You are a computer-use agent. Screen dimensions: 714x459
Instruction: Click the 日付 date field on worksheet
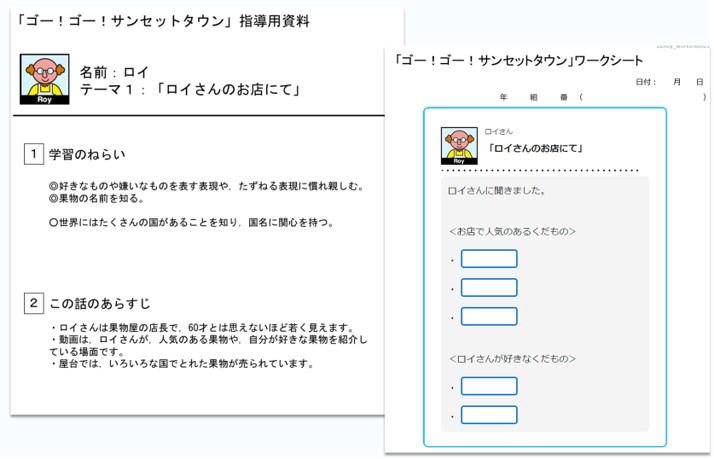tap(668, 82)
